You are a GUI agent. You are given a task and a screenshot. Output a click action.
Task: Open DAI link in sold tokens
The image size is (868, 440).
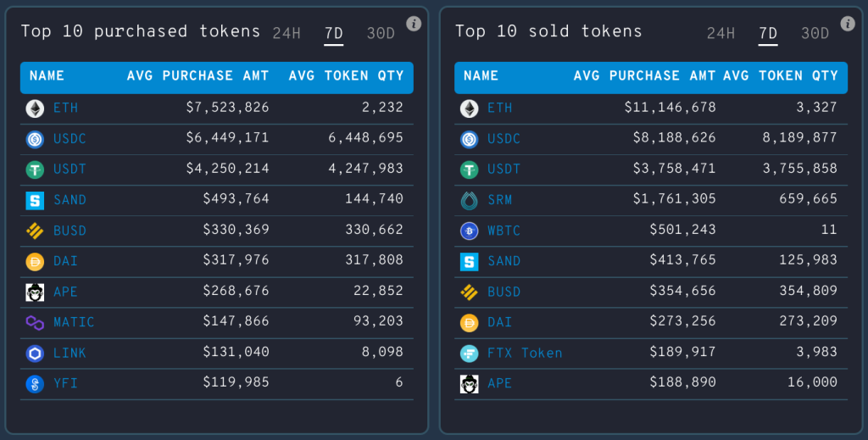tap(500, 322)
